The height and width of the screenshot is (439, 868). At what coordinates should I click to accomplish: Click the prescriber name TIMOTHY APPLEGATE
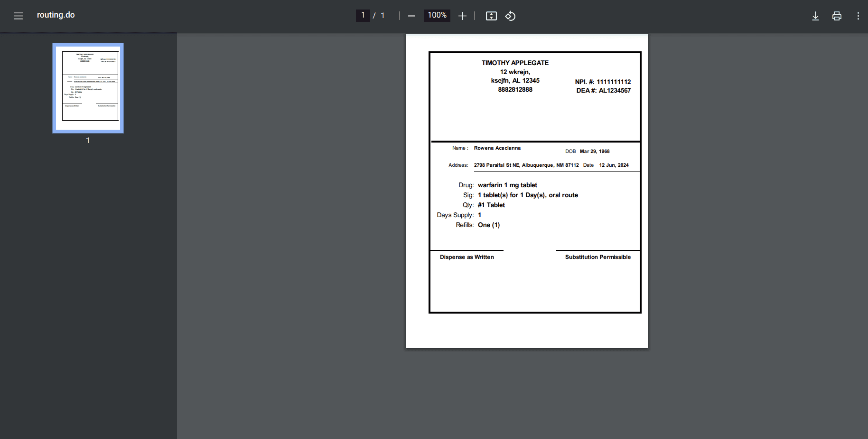pos(515,63)
